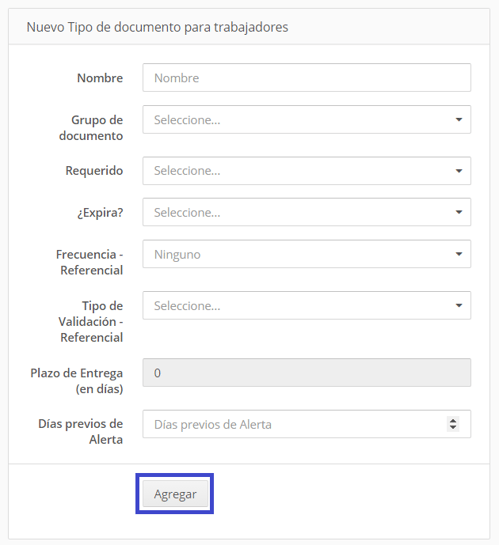
Task: Expand the Requerido select box
Action: tap(306, 171)
